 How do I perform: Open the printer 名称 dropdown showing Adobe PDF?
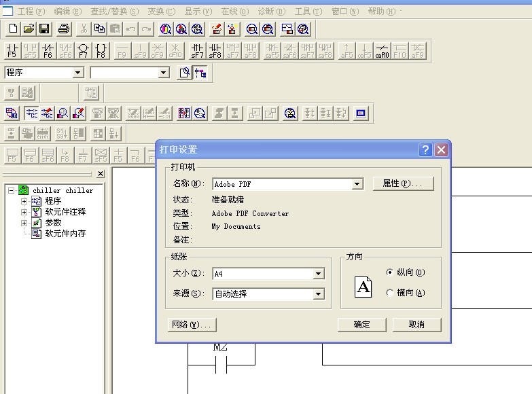coord(357,184)
